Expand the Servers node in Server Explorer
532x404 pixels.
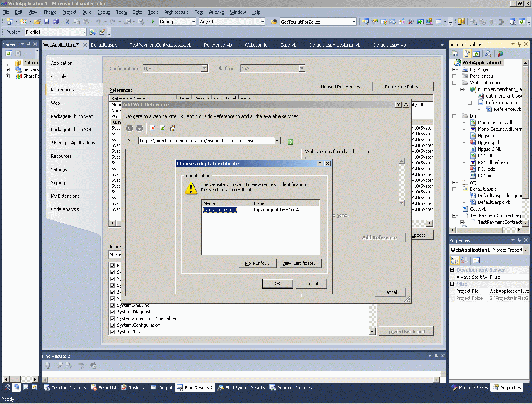point(7,69)
